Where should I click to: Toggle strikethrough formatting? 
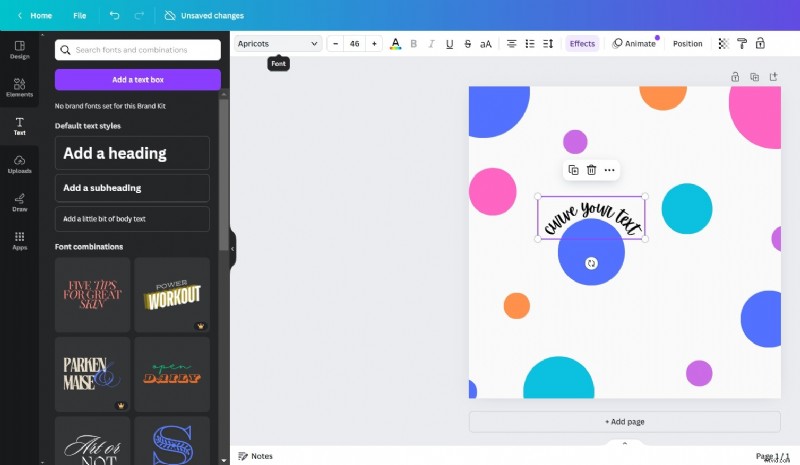(x=467, y=44)
